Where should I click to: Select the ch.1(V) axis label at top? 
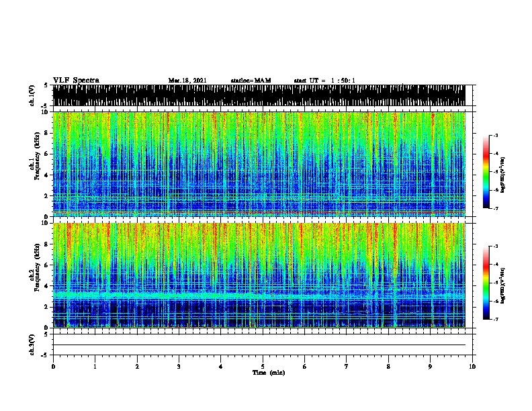click(x=32, y=95)
